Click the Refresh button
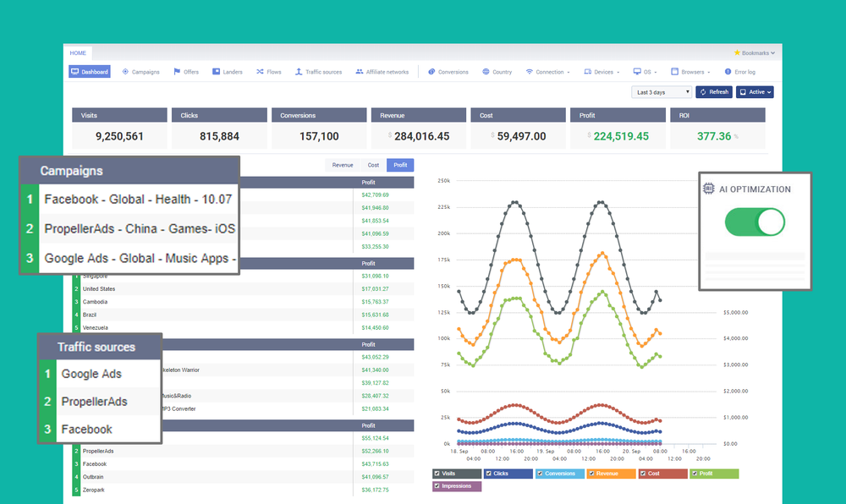 [714, 92]
